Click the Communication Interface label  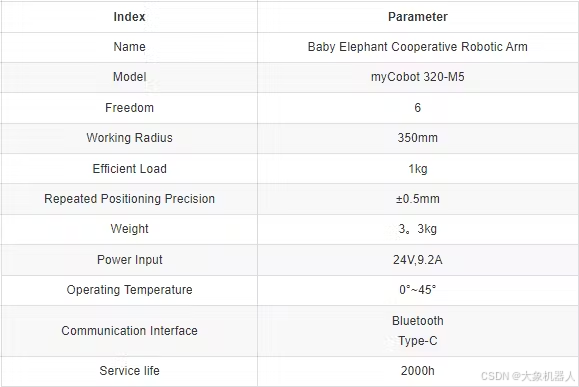pos(129,331)
